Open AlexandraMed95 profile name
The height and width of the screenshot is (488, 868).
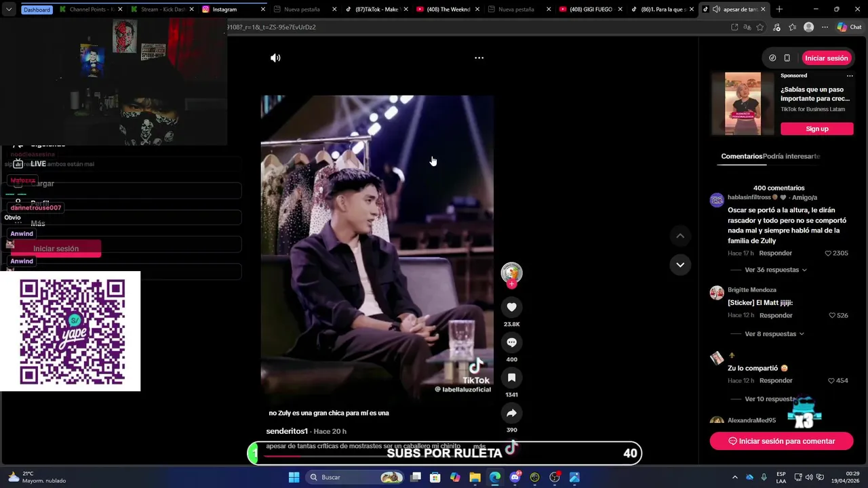click(751, 420)
